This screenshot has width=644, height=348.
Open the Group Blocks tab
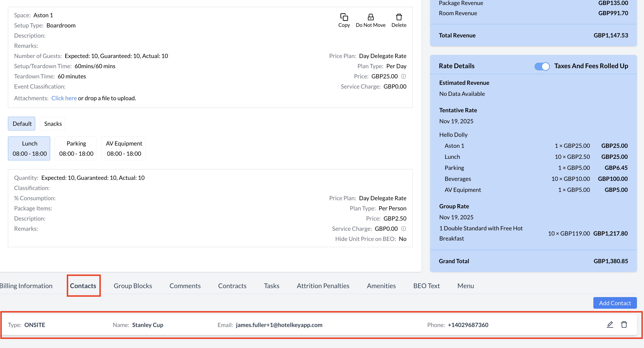[133, 286]
